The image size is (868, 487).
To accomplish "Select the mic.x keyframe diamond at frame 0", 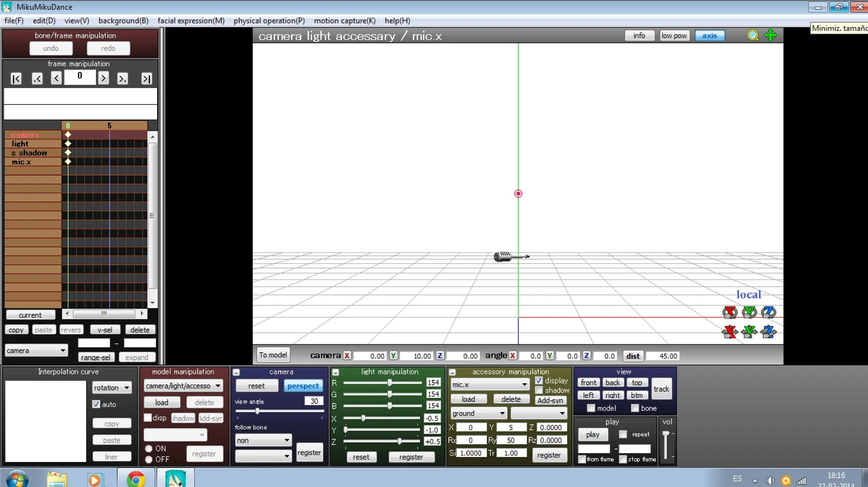I will click(x=68, y=161).
